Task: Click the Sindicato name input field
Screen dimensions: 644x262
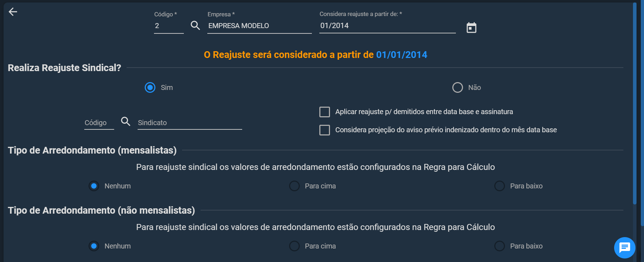Action: [190, 123]
